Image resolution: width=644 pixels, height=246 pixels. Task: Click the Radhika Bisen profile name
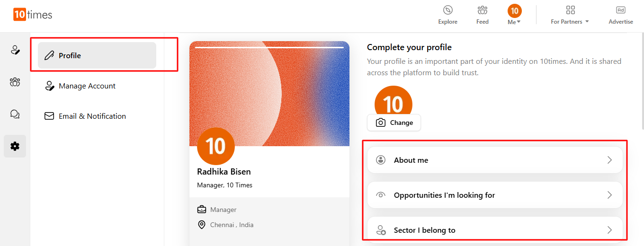224,172
